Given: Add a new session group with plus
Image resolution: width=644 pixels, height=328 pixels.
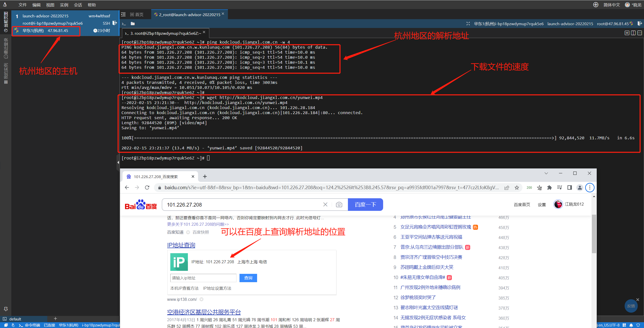Looking at the screenshot, I should 56,319.
